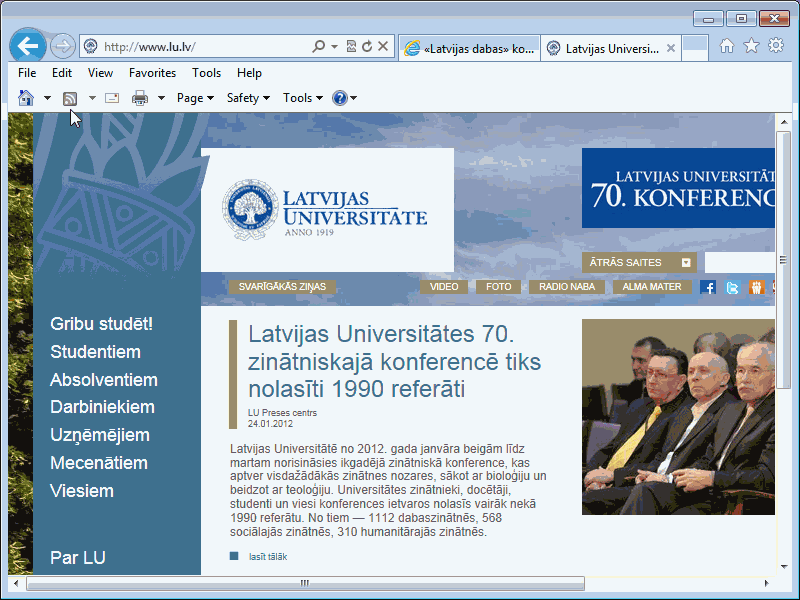Expand the Help icon dropdown arrow
The width and height of the screenshot is (800, 600).
coord(354,97)
